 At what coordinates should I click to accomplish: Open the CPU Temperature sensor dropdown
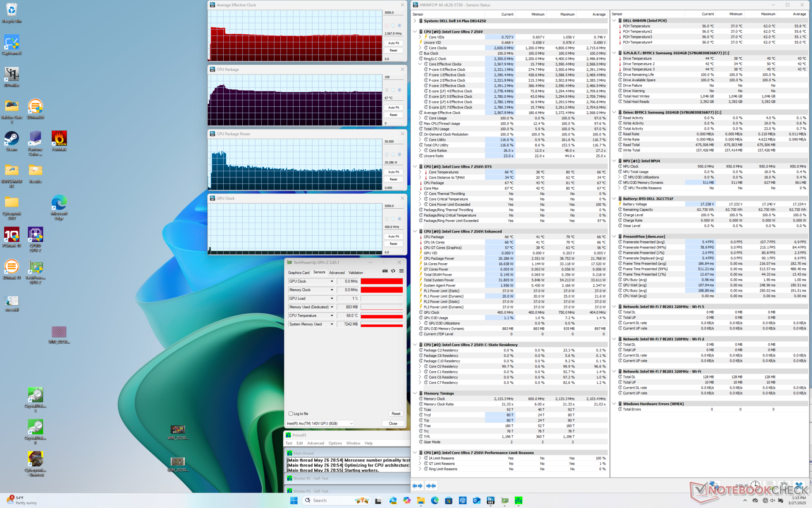coord(332,316)
